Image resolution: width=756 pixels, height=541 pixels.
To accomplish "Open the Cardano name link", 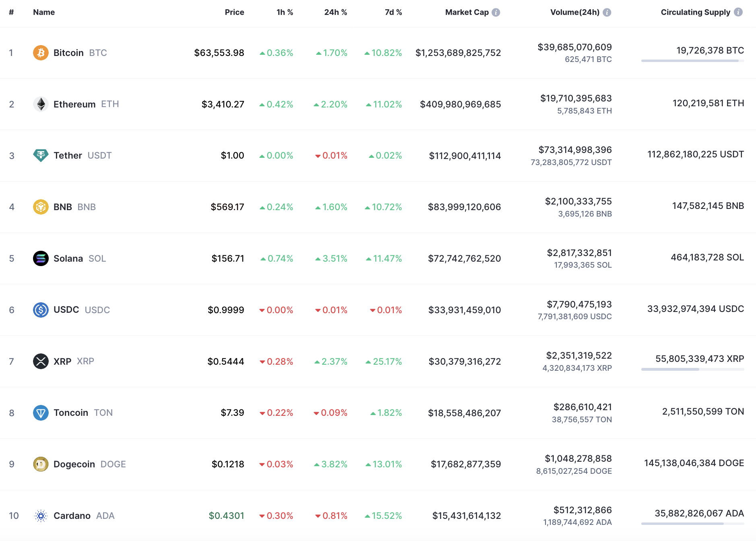I will pos(72,516).
